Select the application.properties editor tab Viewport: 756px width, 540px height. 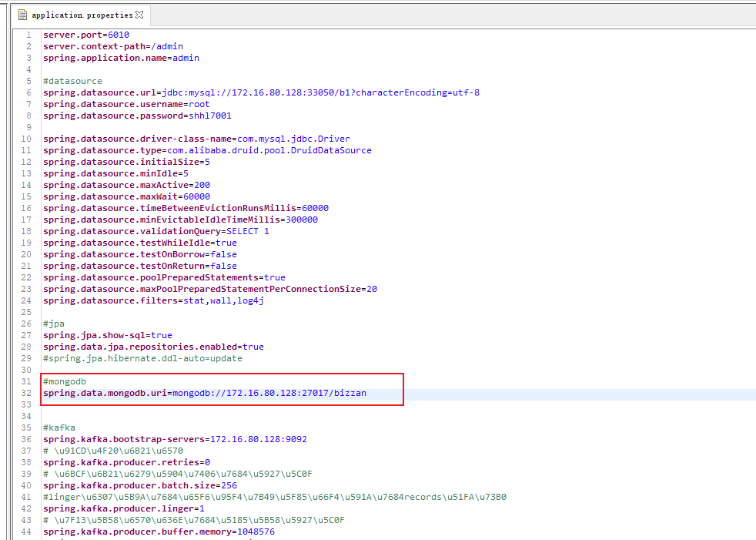(x=82, y=15)
